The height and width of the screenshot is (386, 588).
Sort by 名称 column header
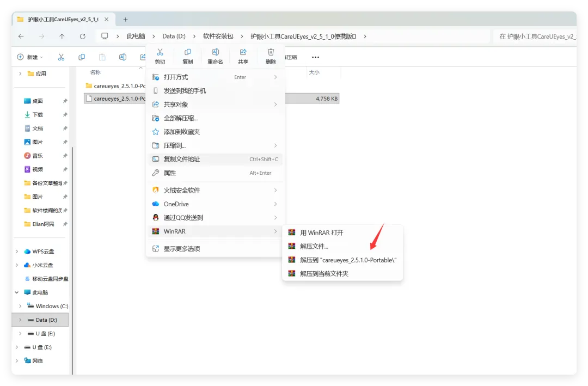(x=96, y=72)
